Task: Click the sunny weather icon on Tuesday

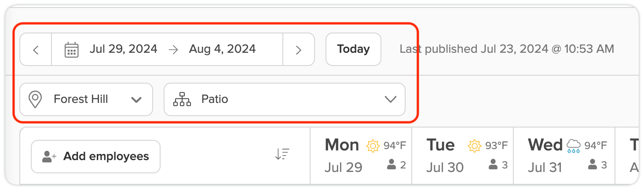Action: tap(474, 146)
